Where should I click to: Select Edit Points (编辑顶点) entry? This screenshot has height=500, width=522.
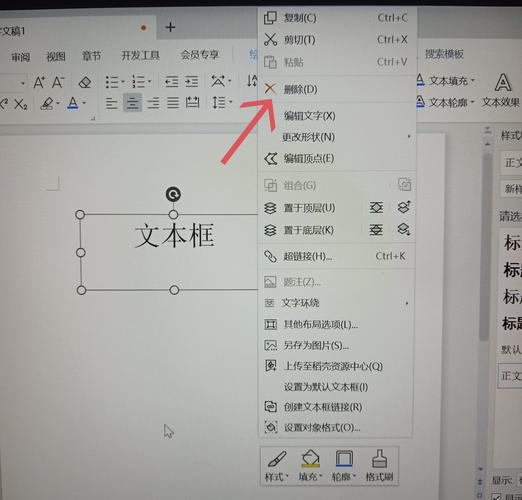[x=336, y=158]
